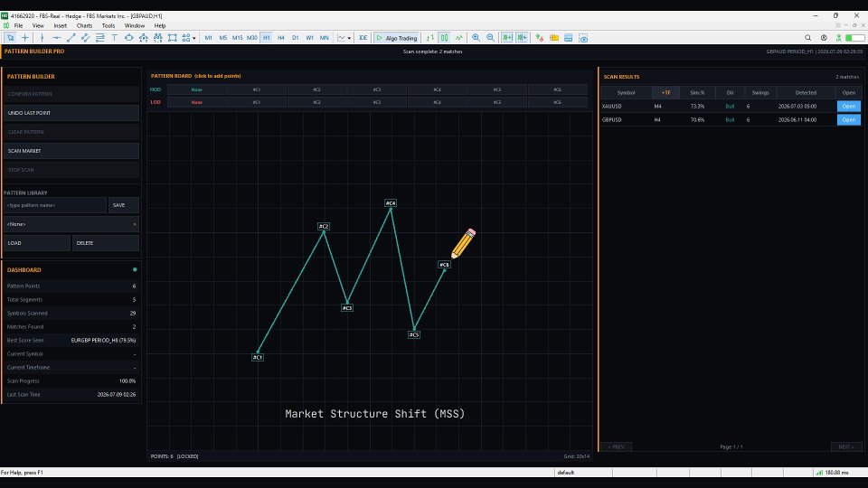Toggle chart shift from right border
868x488 pixels.
pyautogui.click(x=522, y=38)
